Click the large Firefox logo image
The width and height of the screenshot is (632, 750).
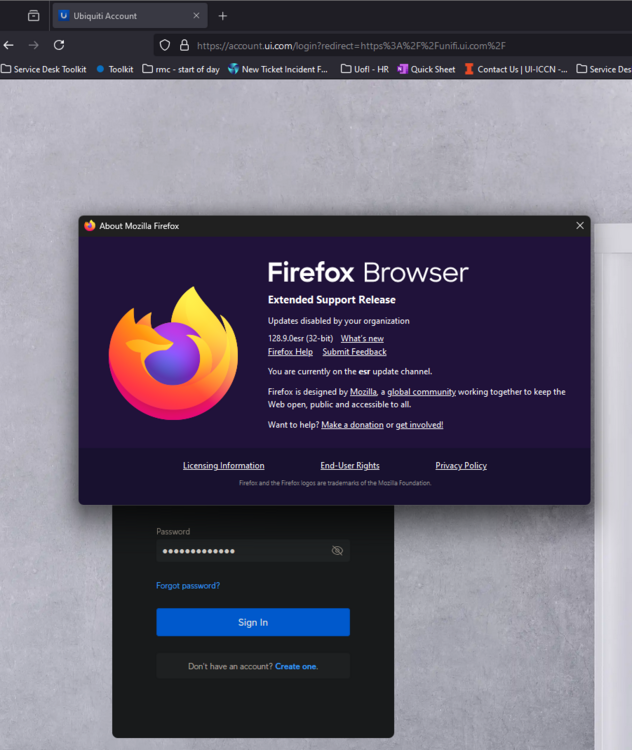tap(173, 353)
